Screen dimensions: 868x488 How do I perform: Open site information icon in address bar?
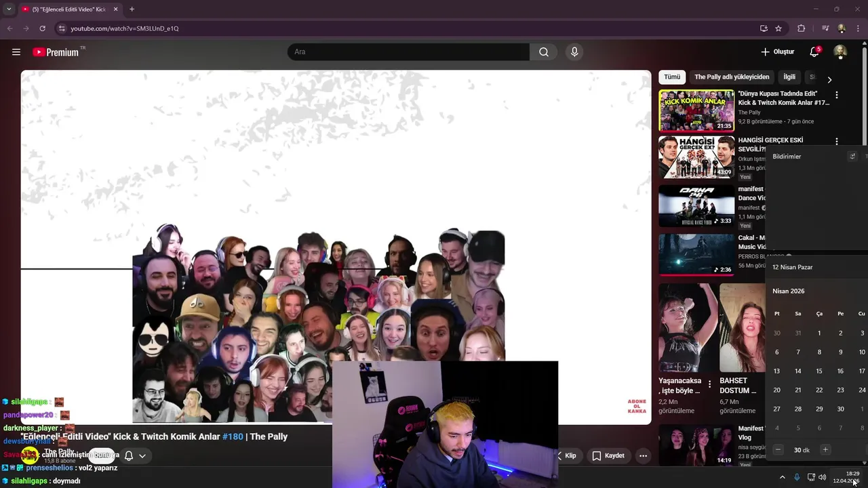click(62, 28)
